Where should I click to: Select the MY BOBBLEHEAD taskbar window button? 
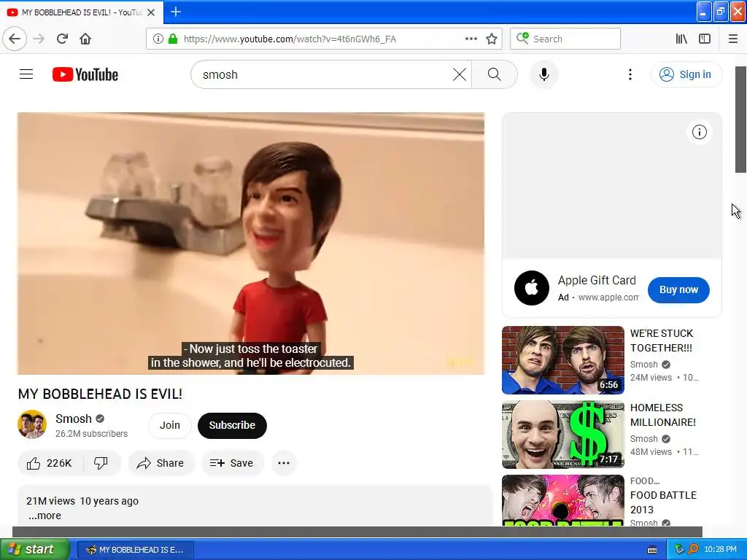pyautogui.click(x=135, y=550)
